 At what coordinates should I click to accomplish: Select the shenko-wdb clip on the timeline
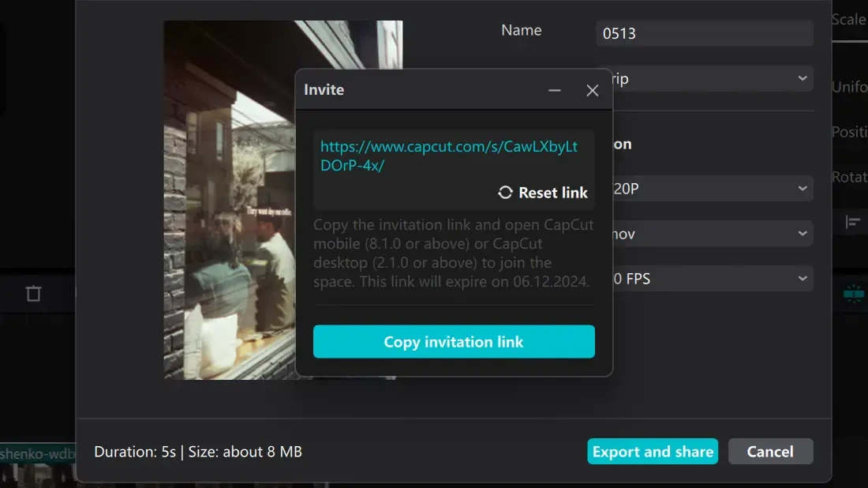[37, 455]
